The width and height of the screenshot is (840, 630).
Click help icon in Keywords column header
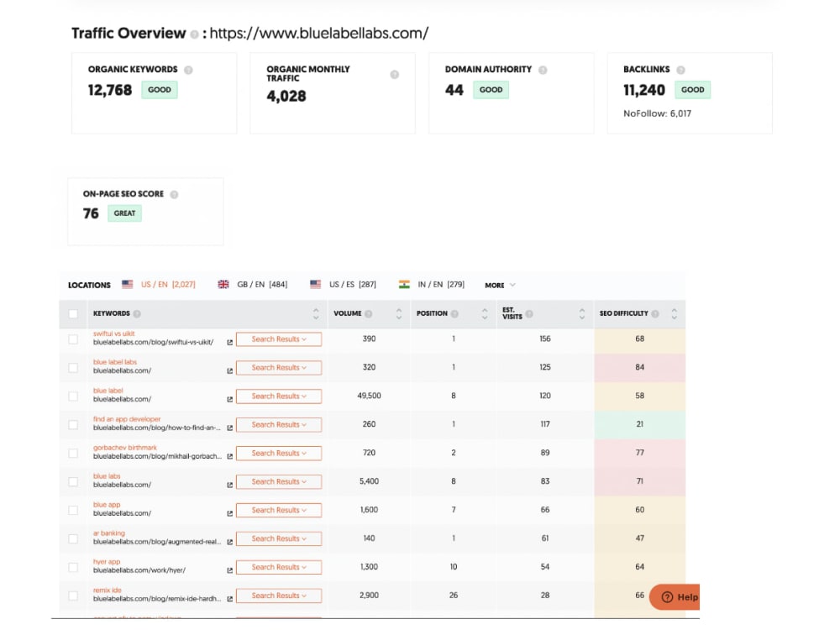[x=137, y=314]
